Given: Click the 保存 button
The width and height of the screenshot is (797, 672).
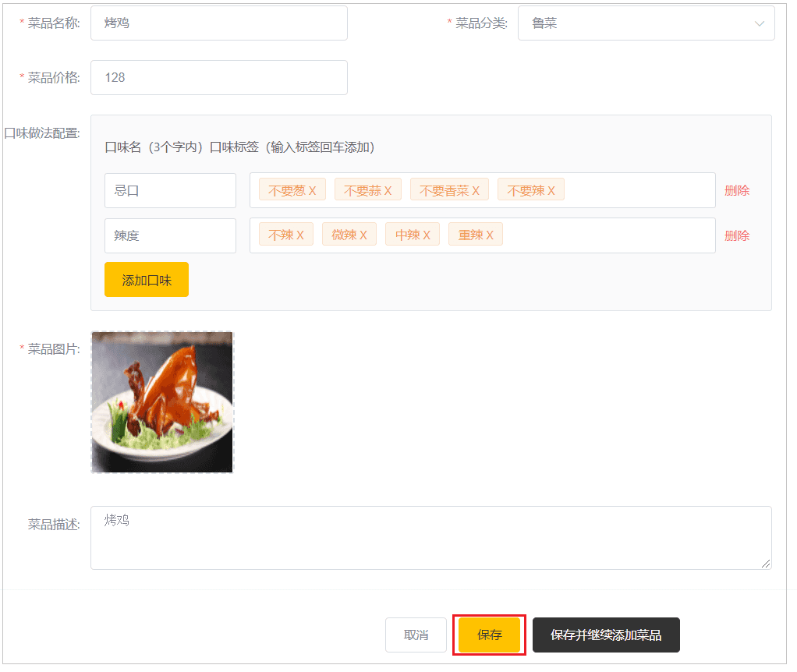Looking at the screenshot, I should [490, 635].
